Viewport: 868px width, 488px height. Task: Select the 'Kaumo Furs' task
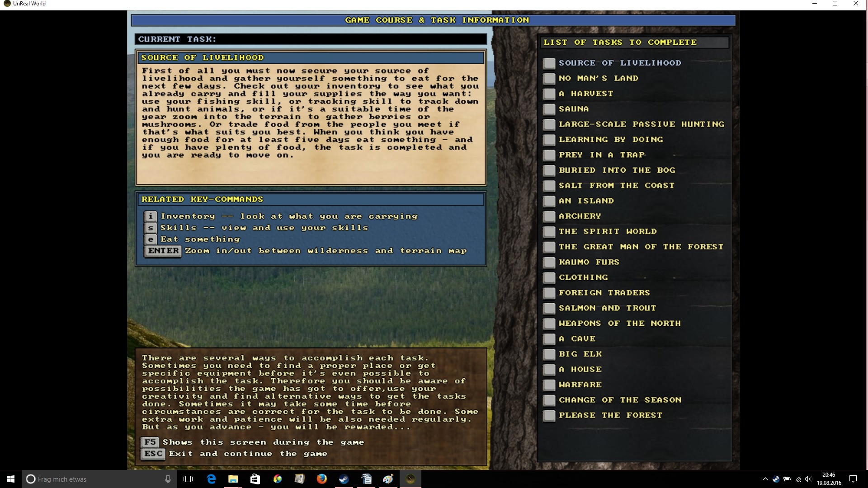click(589, 263)
